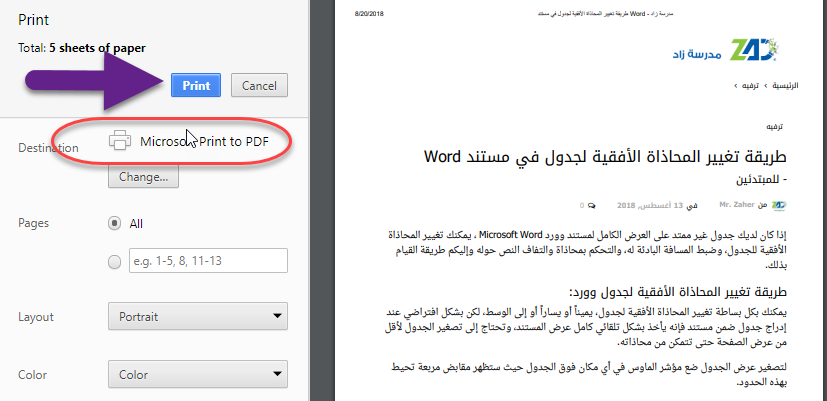Click the مدرسة زاد site name text

(x=696, y=54)
